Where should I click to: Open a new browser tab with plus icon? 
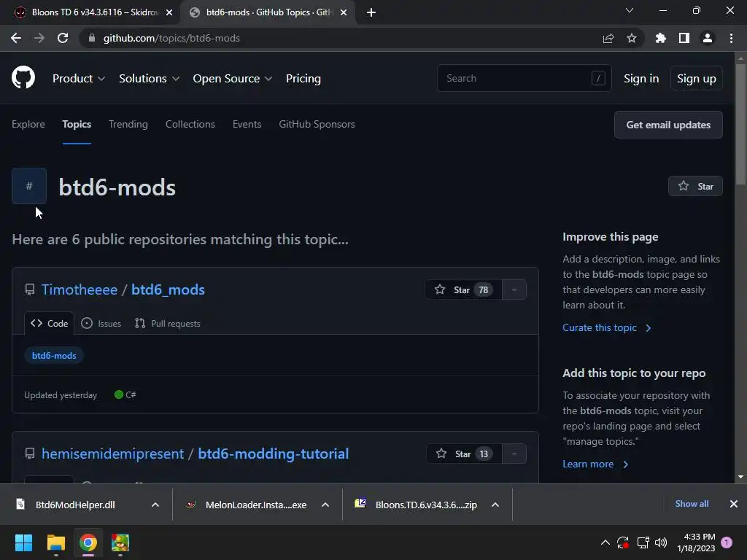click(371, 12)
